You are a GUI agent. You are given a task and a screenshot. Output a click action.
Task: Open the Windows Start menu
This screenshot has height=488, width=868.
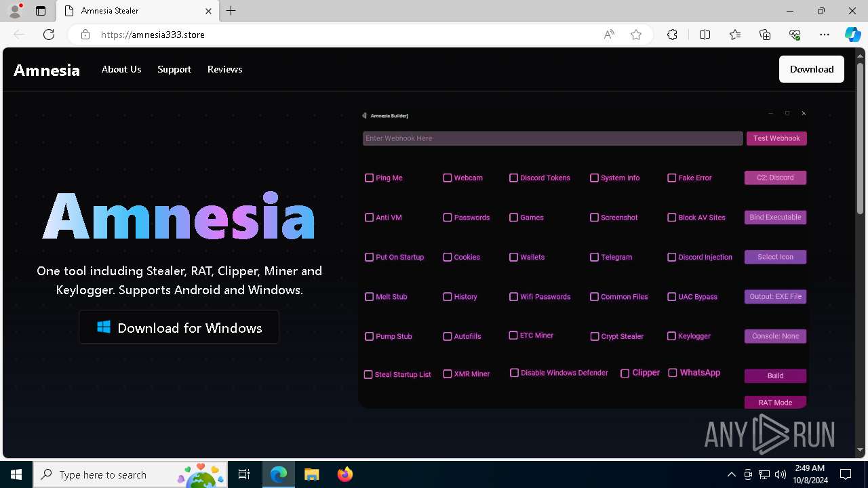(x=16, y=474)
